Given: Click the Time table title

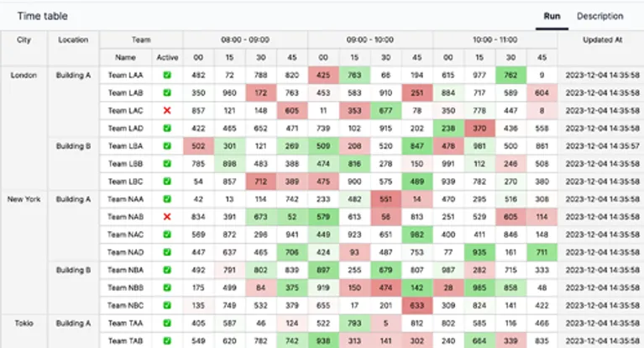Looking at the screenshot, I should tap(42, 16).
